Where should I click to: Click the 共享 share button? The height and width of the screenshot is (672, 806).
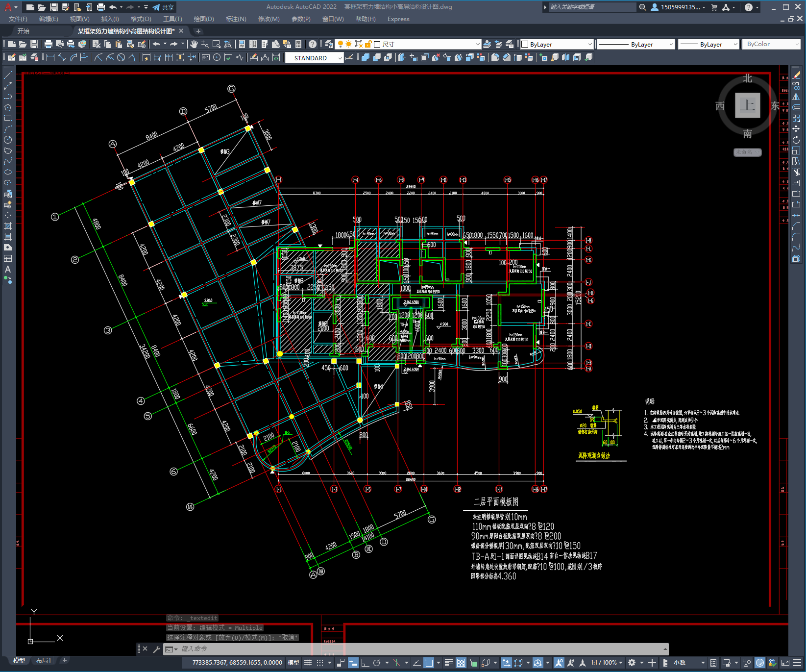coord(164,7)
